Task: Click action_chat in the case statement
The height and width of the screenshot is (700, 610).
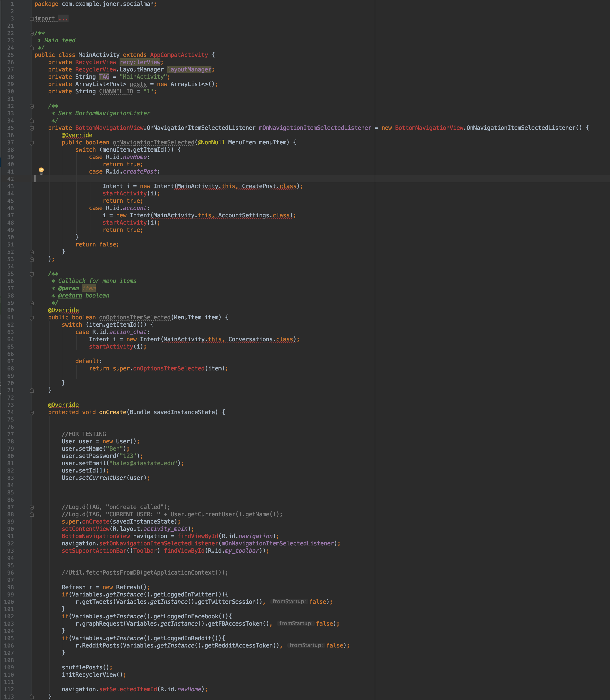Action: pyautogui.click(x=128, y=332)
